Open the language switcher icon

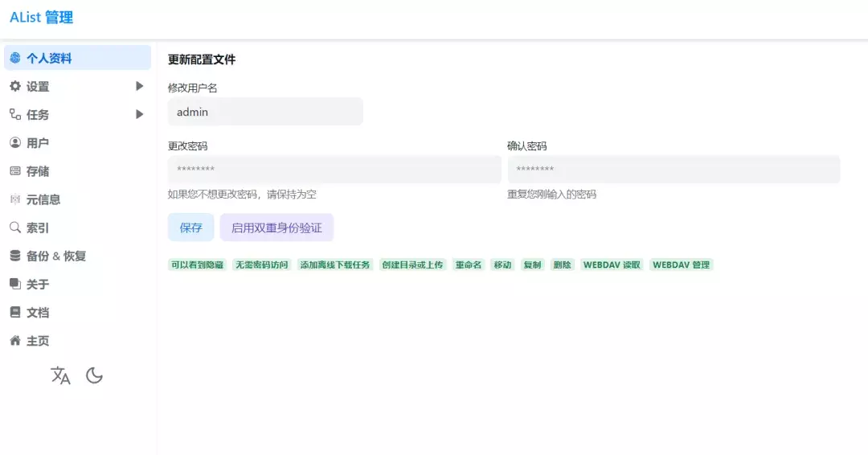(60, 375)
